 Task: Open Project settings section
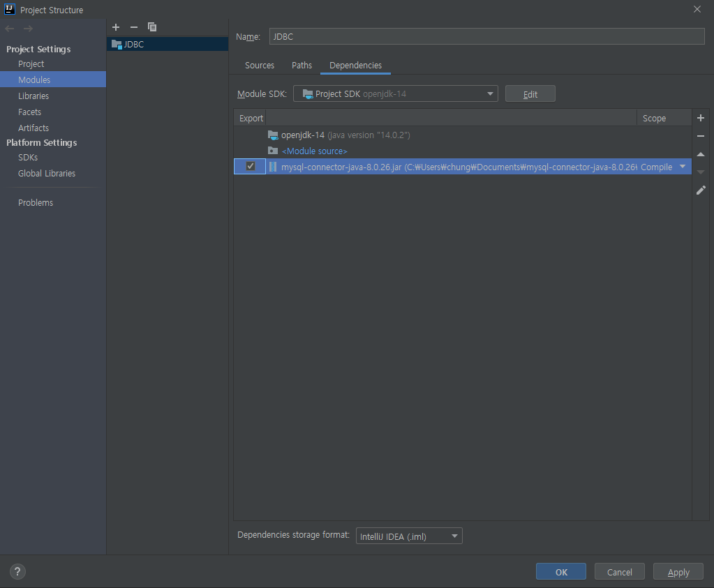[x=31, y=63]
